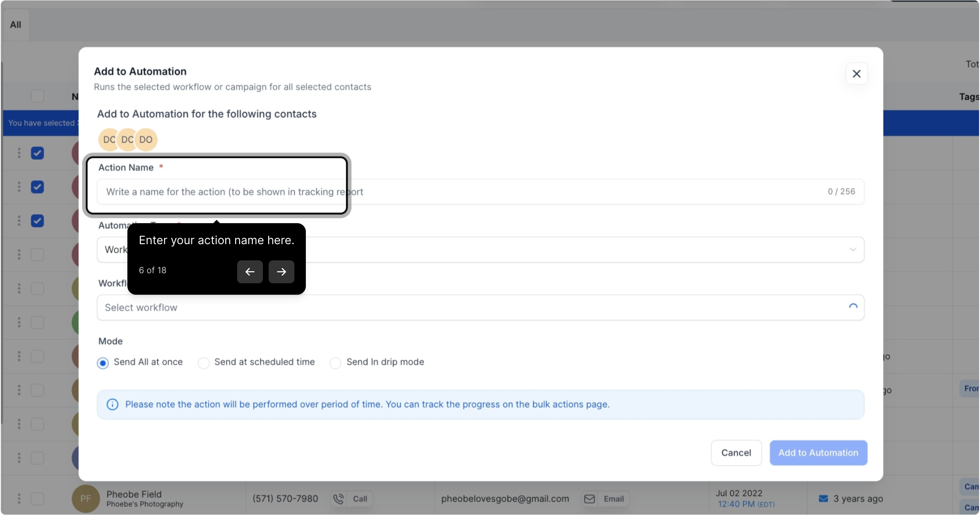This screenshot has height=515, width=980.
Task: Go to previous tour step arrow
Action: click(250, 272)
